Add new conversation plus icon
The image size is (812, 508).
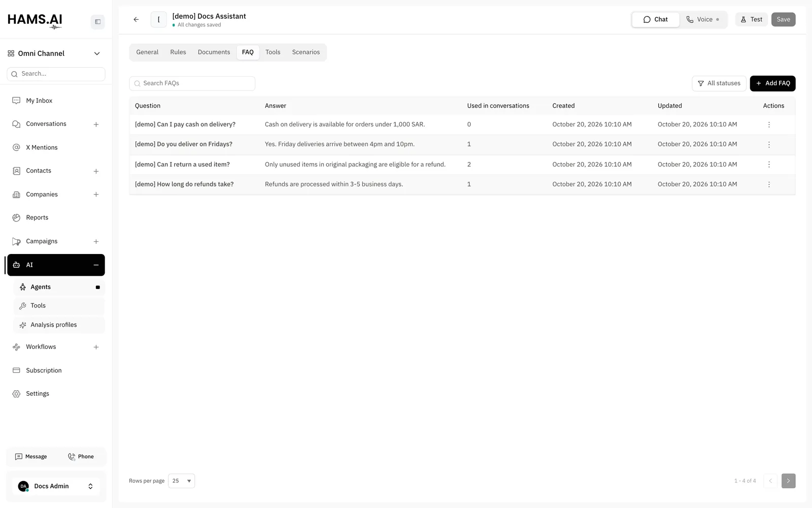pos(96,124)
